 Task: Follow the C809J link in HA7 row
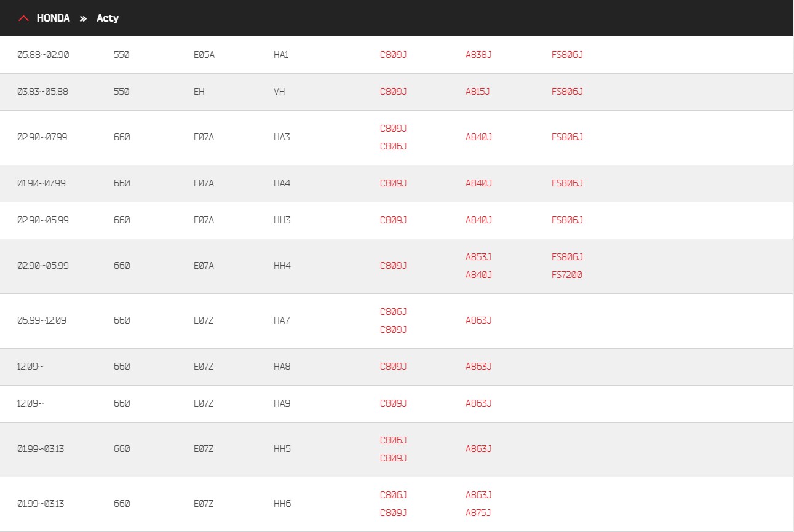click(x=394, y=330)
